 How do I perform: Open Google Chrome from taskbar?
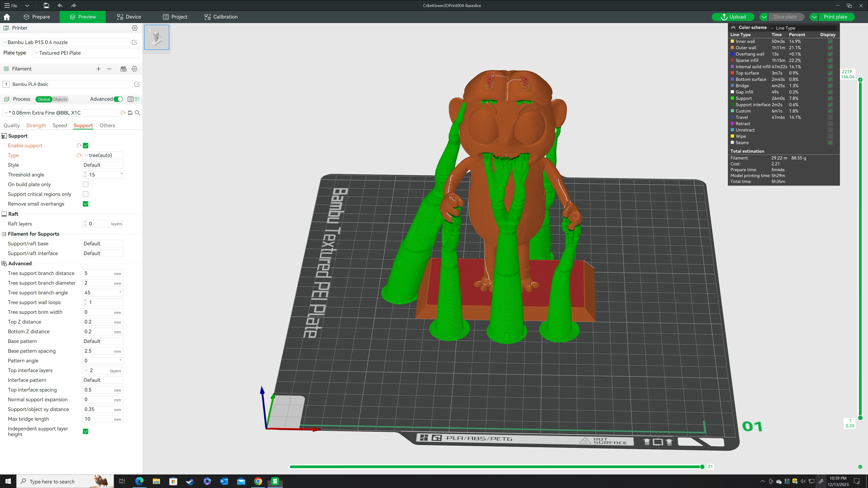(x=258, y=481)
